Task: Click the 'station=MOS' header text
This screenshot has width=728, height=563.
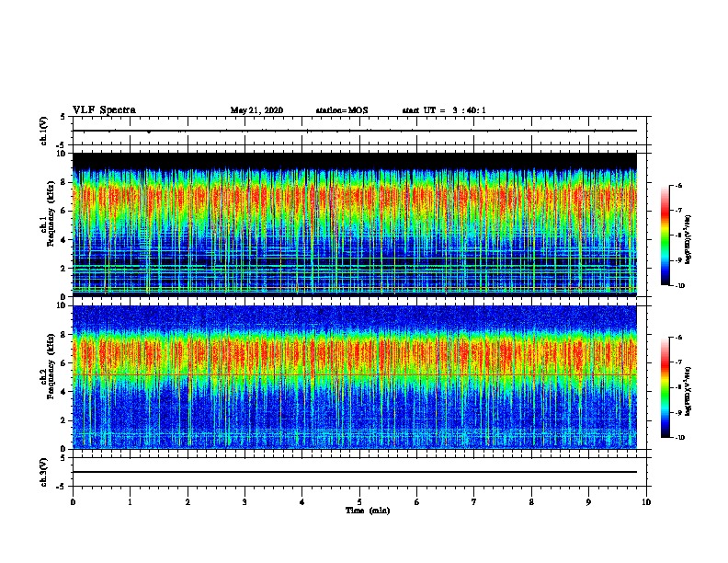Action: click(x=342, y=110)
